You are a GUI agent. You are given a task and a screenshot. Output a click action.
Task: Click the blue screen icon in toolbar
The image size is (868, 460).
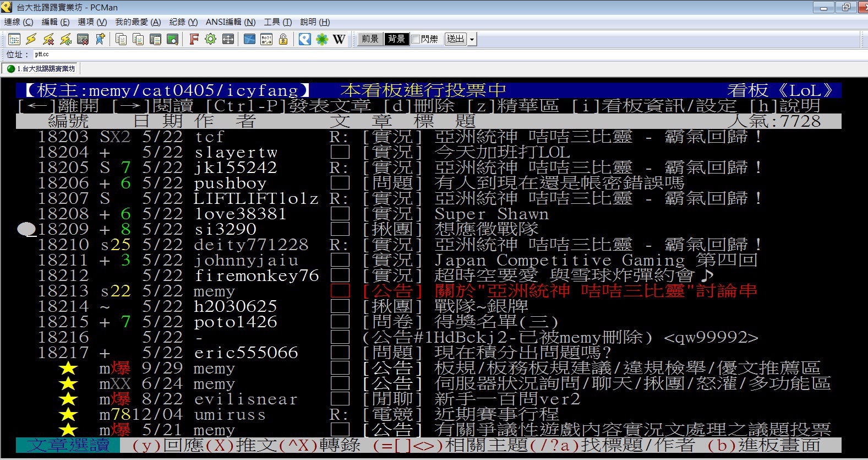point(249,39)
